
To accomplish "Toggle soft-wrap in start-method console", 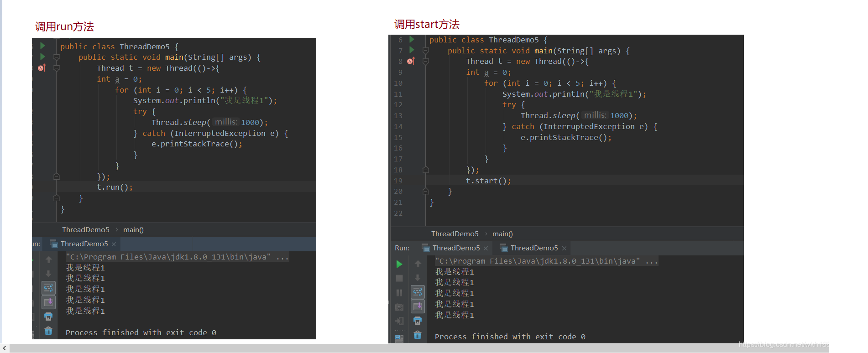I will click(x=418, y=292).
